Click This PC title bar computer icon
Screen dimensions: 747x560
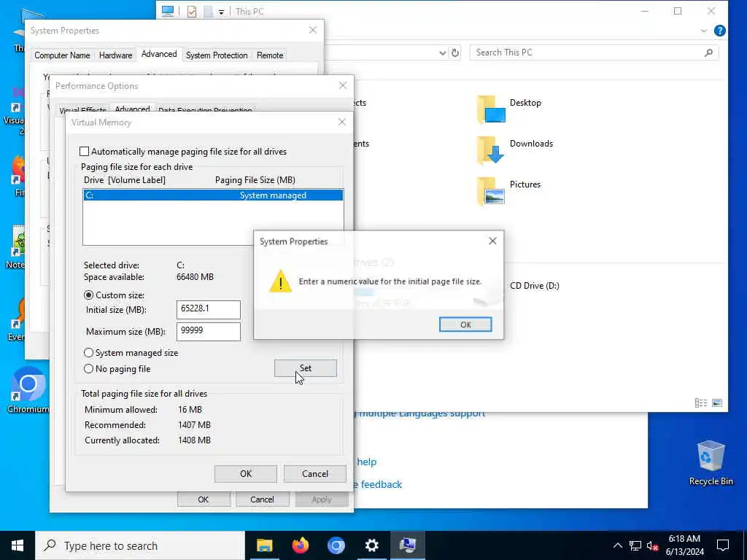[x=168, y=11]
